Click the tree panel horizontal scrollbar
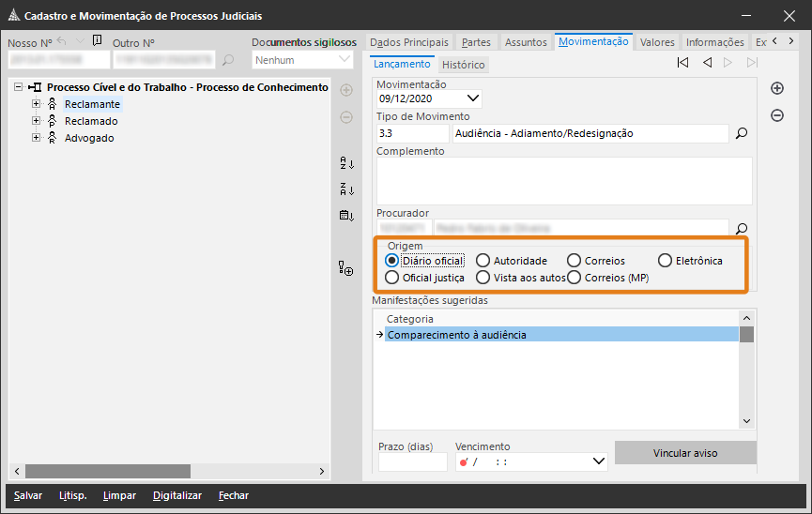 [x=108, y=471]
